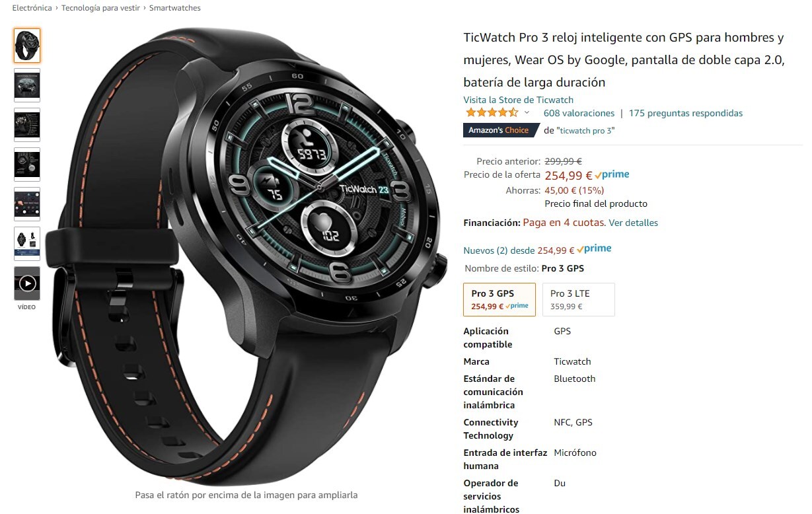Viewport: 812px width, 514px height.
Task: Select the first watch thumbnail image
Action: tap(27, 46)
